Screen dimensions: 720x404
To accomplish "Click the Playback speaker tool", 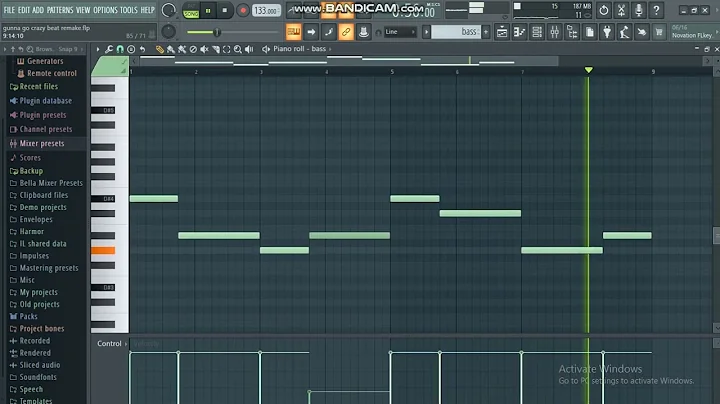I will [x=249, y=49].
